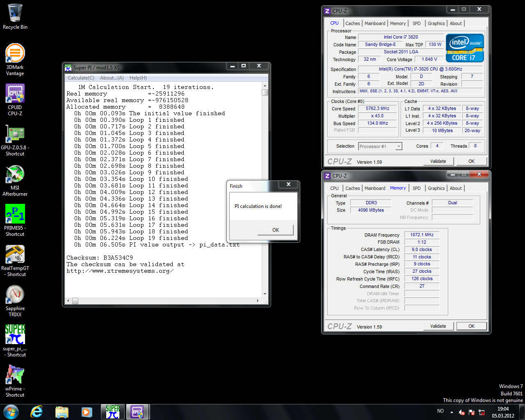Switch to CPU tab in the CPU-Z memory-timings window
The image size is (525, 420).
(334, 188)
